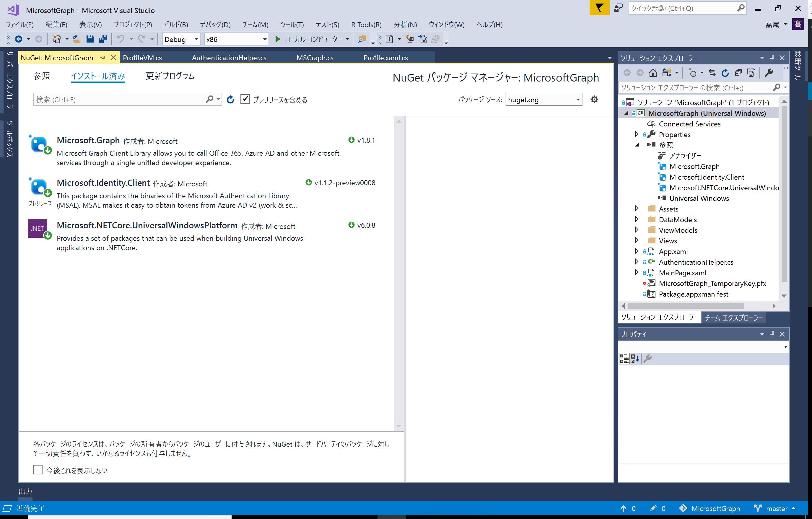The image size is (812, 519).
Task: Click the feedback icon beside quick launch
Action: click(x=618, y=8)
